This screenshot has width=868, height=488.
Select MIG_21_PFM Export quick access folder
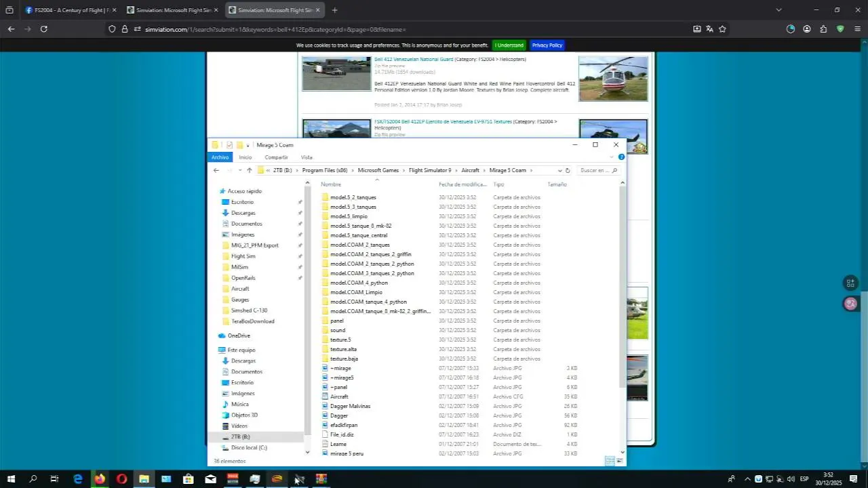pos(254,245)
